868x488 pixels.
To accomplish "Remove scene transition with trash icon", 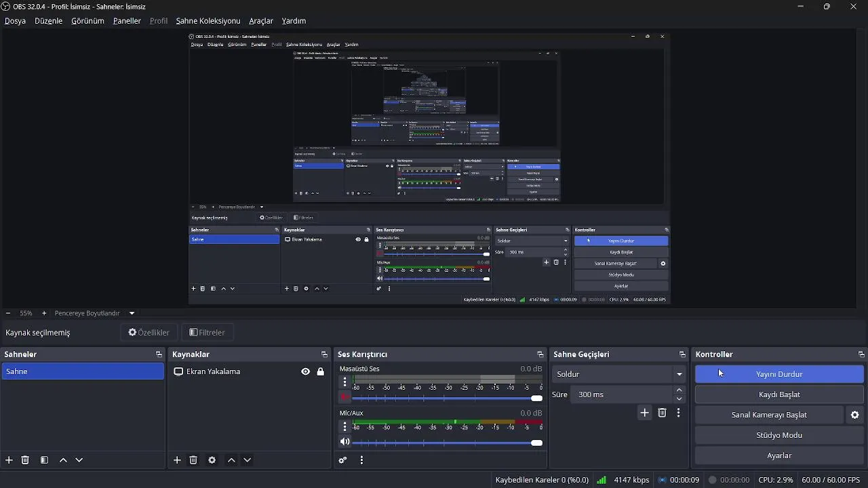I will click(663, 413).
